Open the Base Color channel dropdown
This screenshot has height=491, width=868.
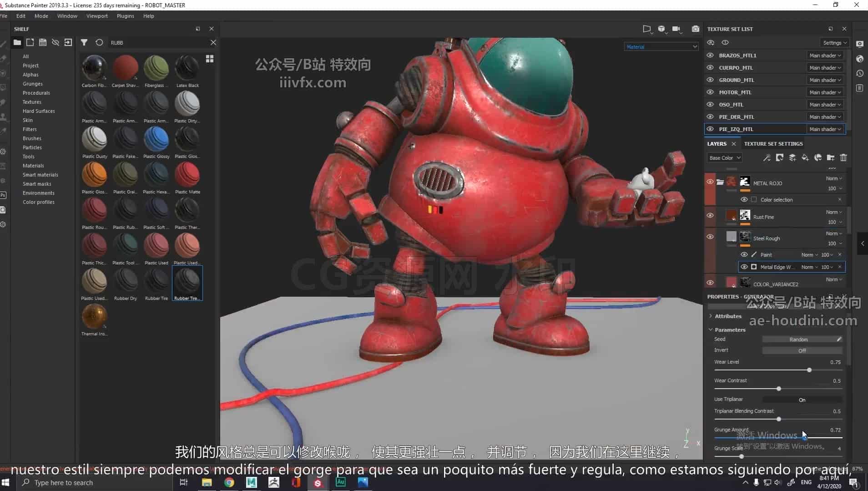click(725, 157)
